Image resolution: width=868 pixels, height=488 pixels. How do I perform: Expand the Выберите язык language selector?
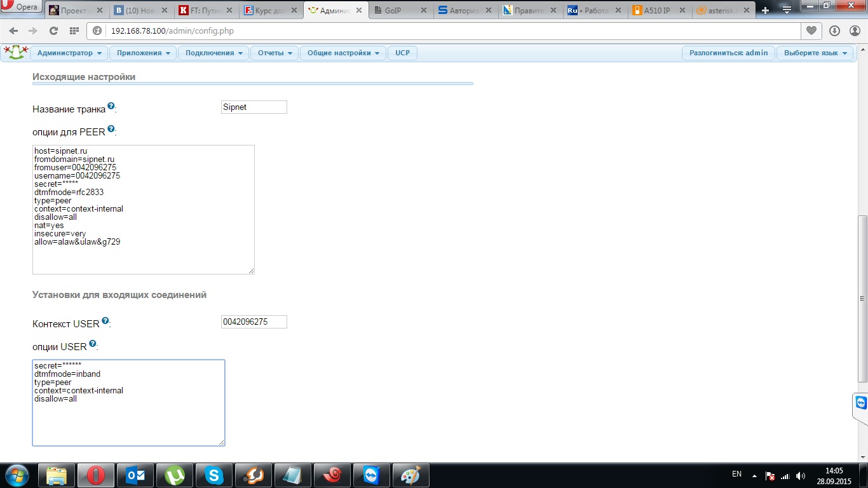click(x=815, y=53)
